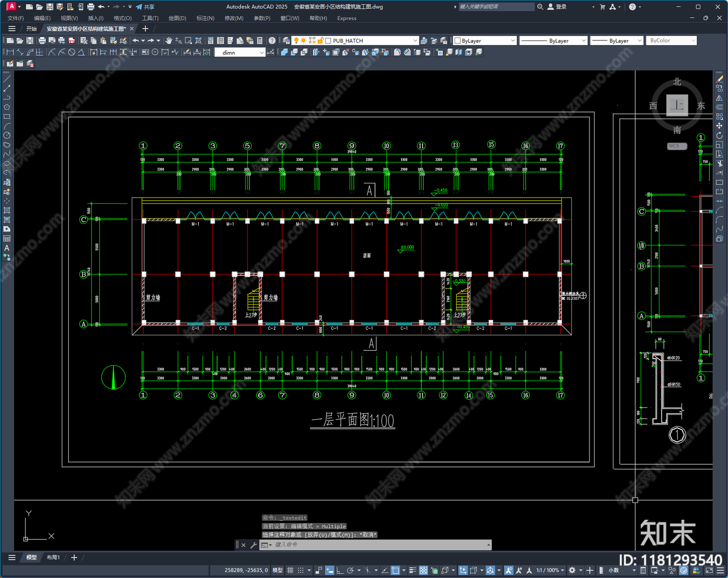
Task: Add a new drawing tab with the plus button
Action: [145, 29]
